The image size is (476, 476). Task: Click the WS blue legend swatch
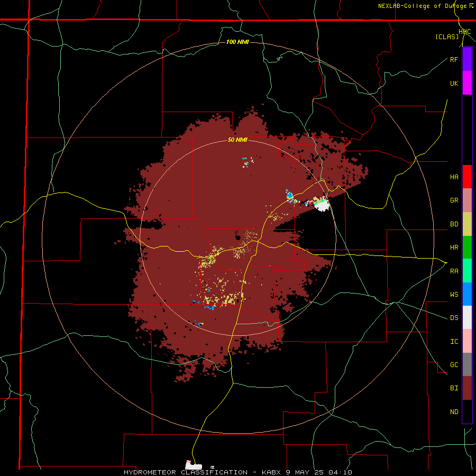coord(467,294)
